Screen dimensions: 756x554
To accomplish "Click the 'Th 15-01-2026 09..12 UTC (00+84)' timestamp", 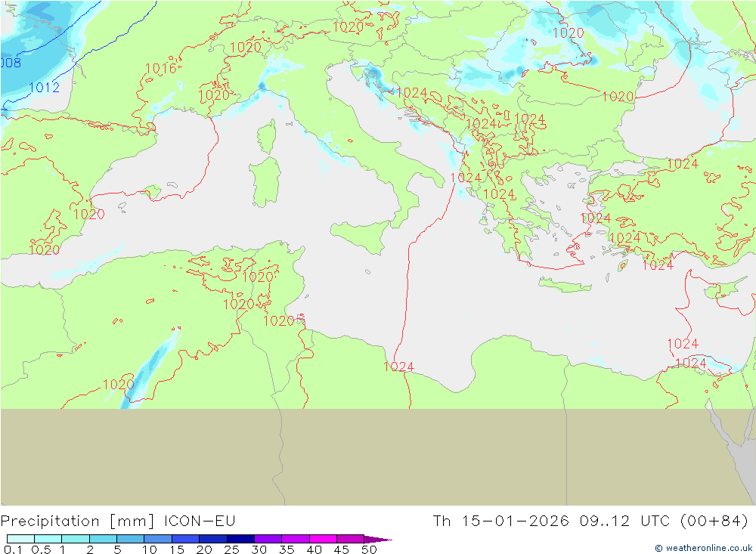I will click(590, 522).
